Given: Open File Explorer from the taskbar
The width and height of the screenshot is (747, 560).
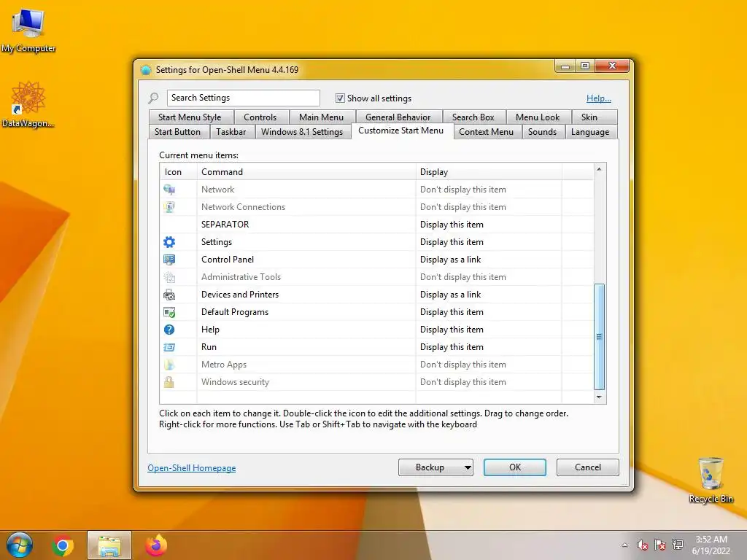Looking at the screenshot, I should click(109, 545).
